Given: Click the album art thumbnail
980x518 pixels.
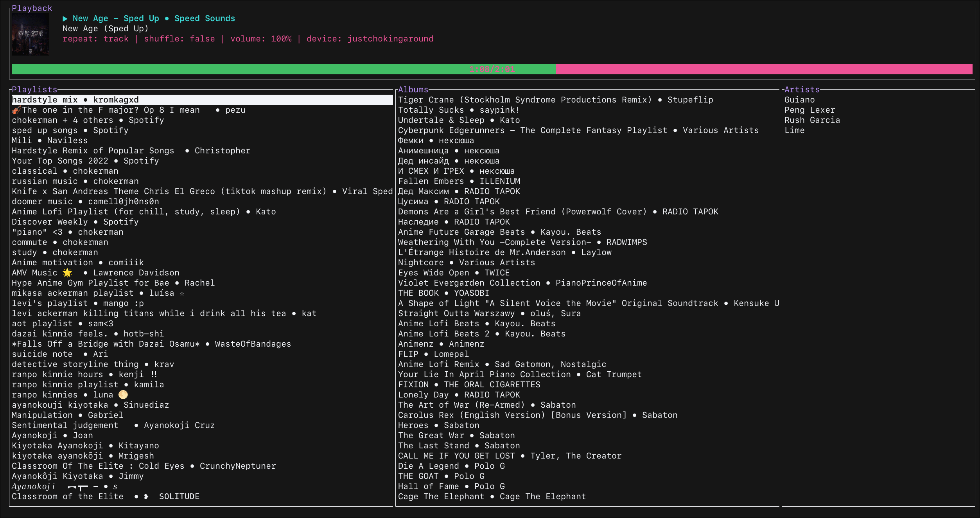Looking at the screenshot, I should click(x=31, y=34).
